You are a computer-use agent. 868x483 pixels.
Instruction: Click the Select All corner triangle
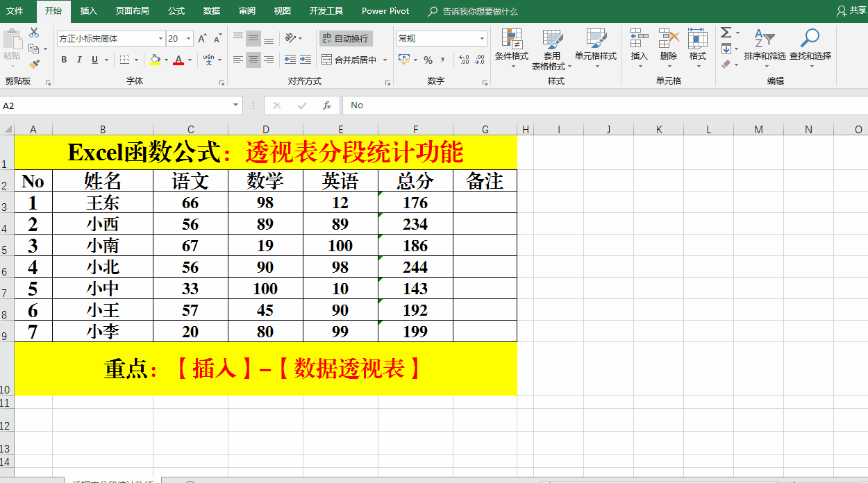[x=8, y=130]
